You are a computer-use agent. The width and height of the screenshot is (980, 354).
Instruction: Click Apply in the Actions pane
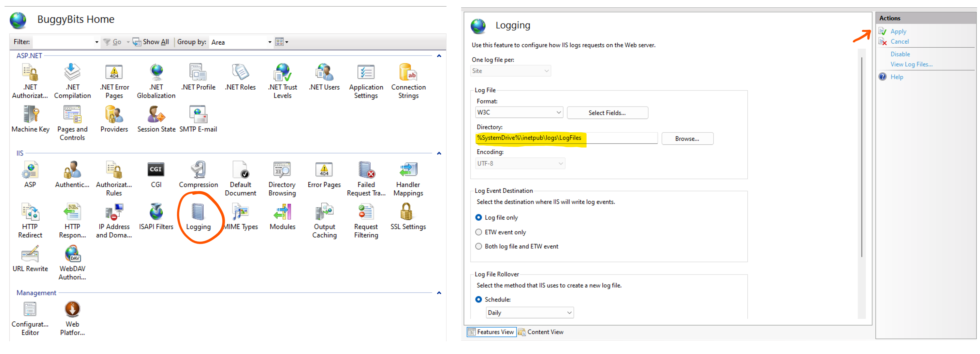(x=898, y=31)
